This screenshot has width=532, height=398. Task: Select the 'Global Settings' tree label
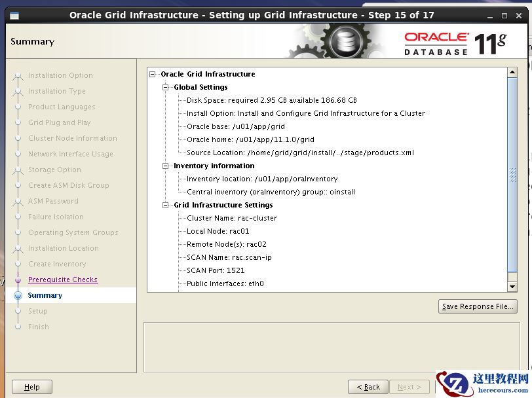[200, 87]
